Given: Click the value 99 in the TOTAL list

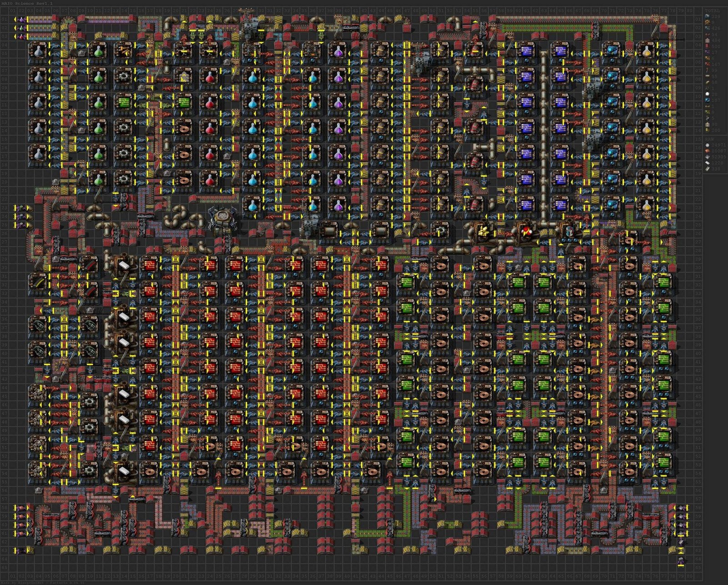Looking at the screenshot, I should coord(714,70).
